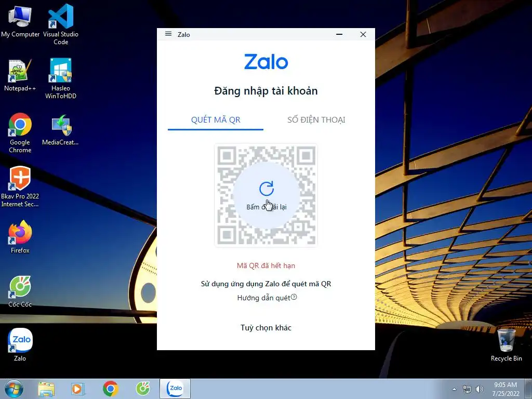This screenshot has height=399, width=532.
Task: Click the Zalo taskbar button
Action: 175,389
